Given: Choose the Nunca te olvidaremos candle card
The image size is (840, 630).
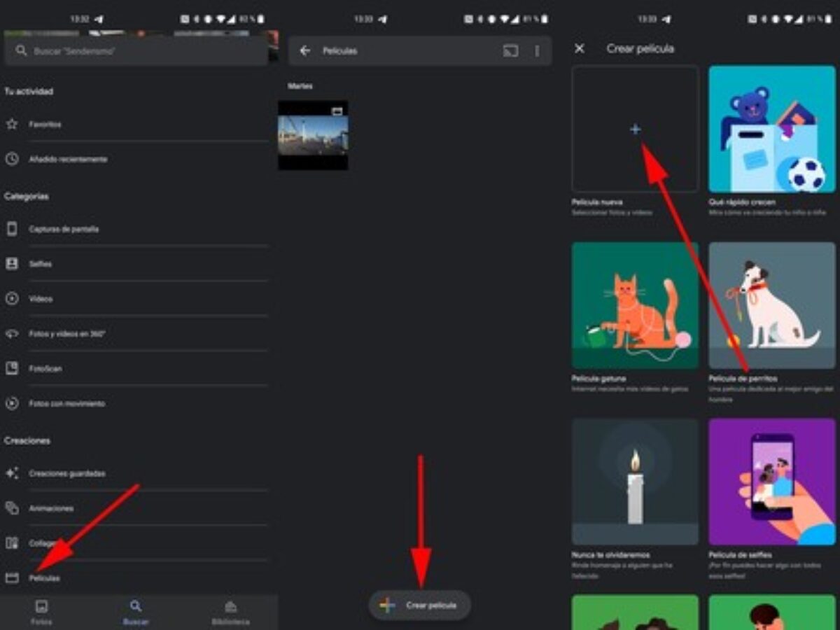Looking at the screenshot, I should click(x=635, y=482).
